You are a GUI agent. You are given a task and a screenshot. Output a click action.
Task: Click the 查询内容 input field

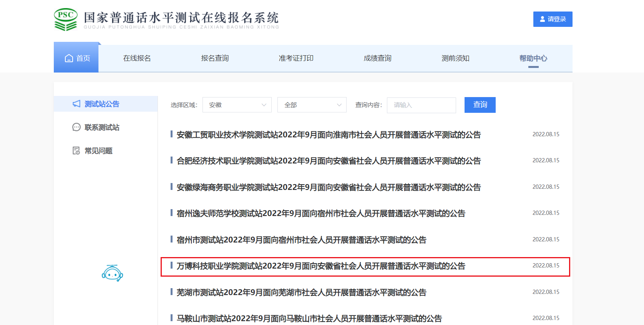point(422,105)
